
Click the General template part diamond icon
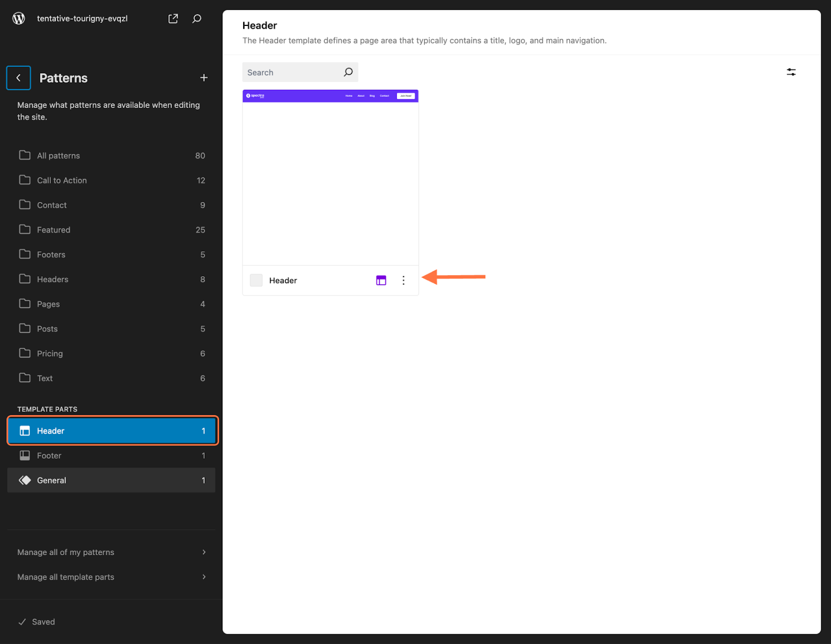24,480
